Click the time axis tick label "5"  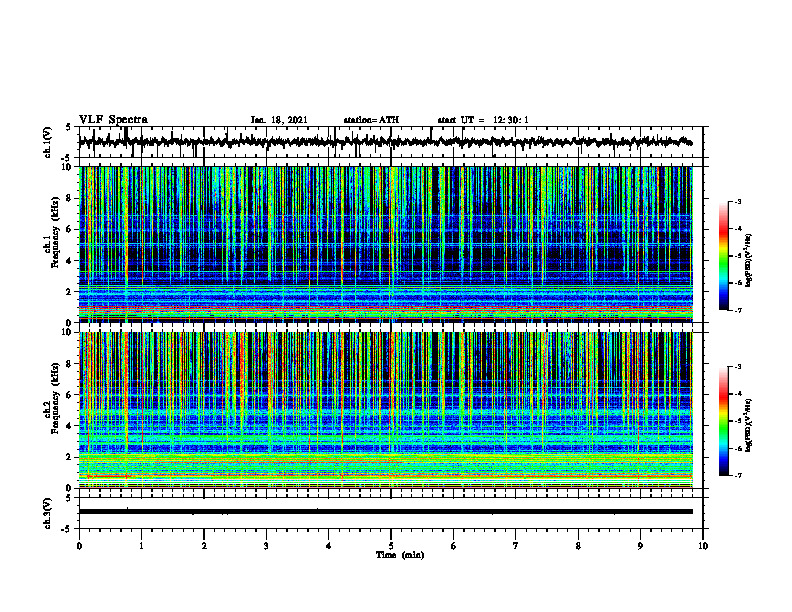tap(391, 546)
